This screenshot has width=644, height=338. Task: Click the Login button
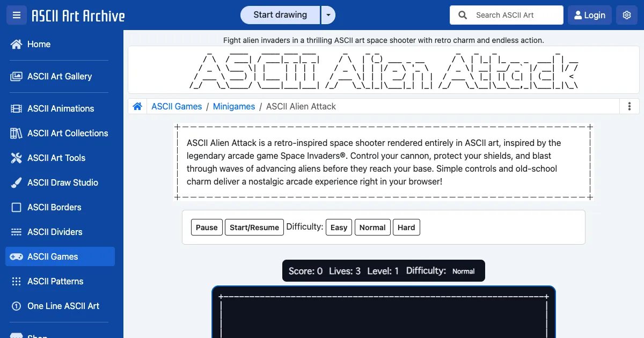click(x=589, y=15)
